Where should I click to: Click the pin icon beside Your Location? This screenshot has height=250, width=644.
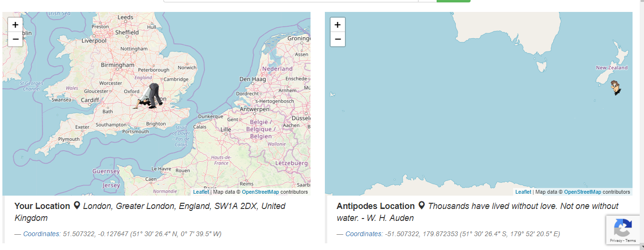pos(76,206)
